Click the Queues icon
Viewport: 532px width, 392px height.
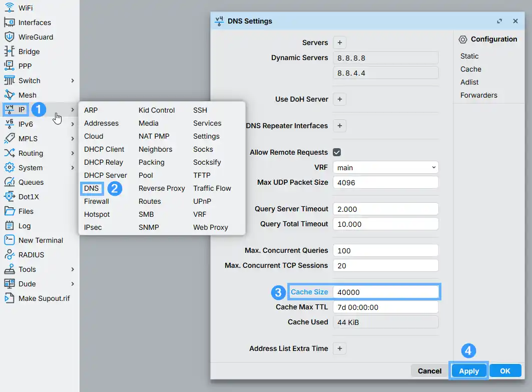point(9,182)
